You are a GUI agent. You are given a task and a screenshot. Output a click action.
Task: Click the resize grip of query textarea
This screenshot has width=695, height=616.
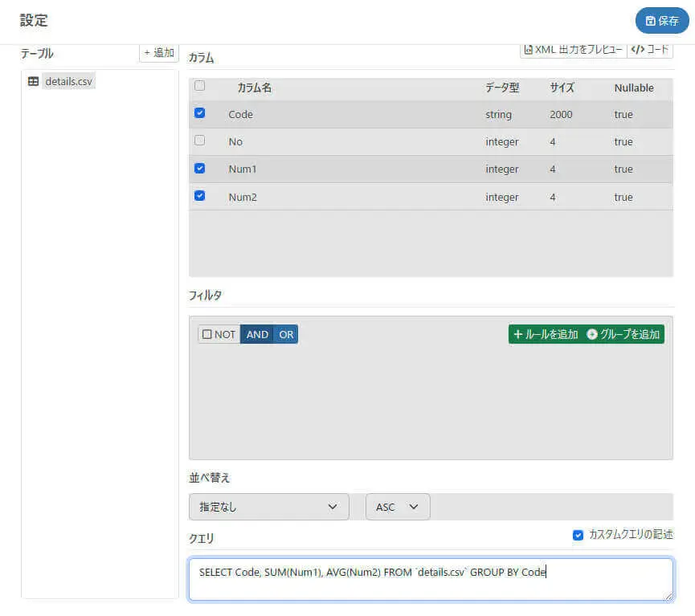point(668,597)
